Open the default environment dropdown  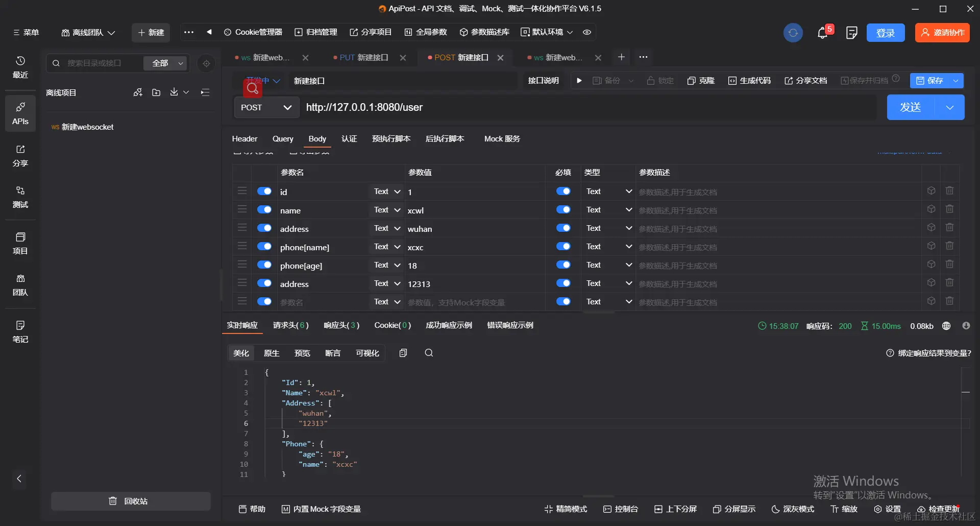coord(547,32)
